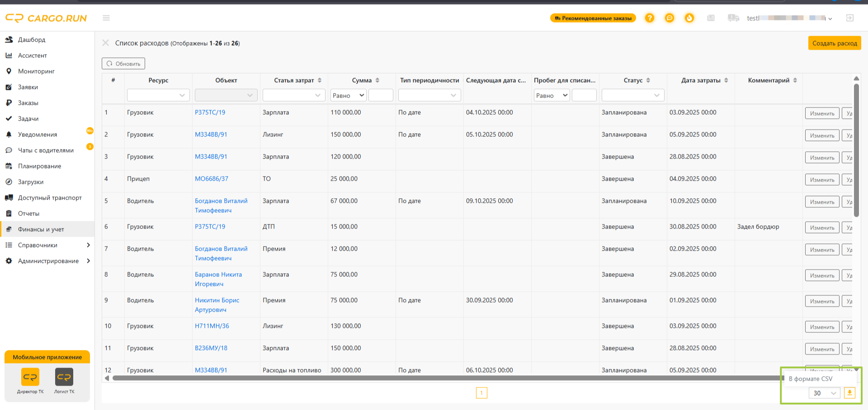
Task: Click the Сумма filter value field
Action: pyautogui.click(x=381, y=95)
